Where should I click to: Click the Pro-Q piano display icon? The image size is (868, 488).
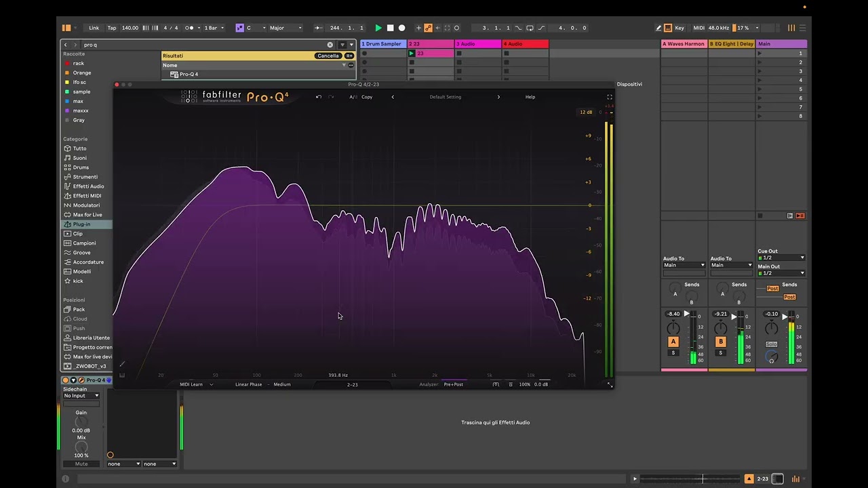click(122, 375)
